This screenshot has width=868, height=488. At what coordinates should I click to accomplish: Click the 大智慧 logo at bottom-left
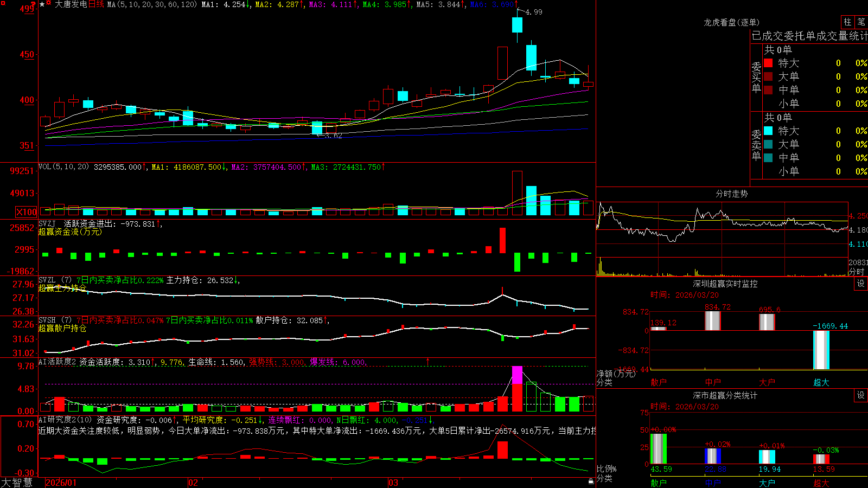pyautogui.click(x=17, y=482)
